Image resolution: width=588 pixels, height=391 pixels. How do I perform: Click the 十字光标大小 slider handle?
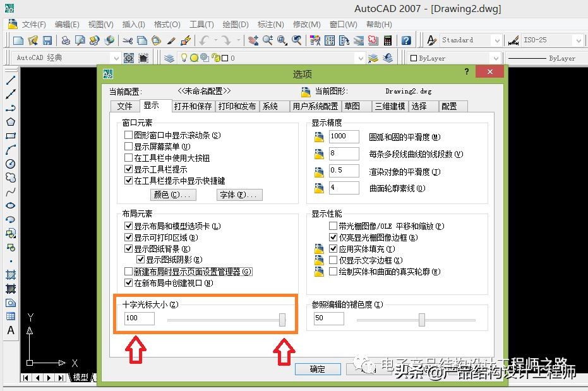pos(282,320)
